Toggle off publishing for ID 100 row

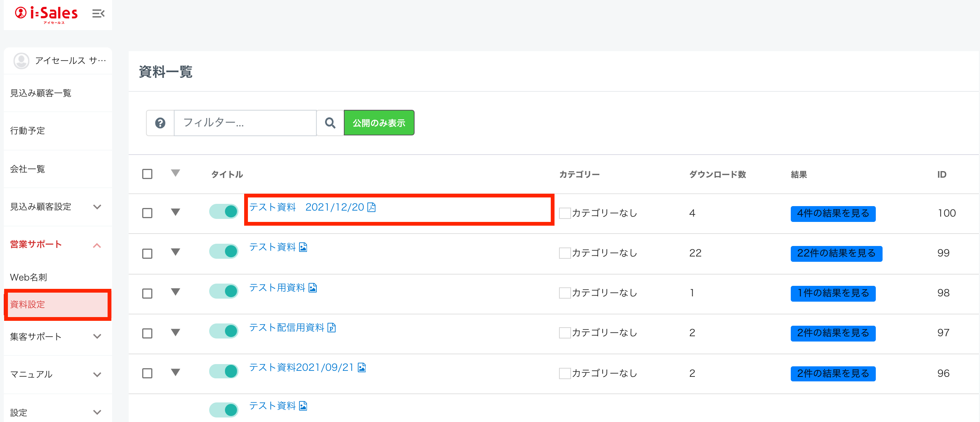click(x=224, y=211)
